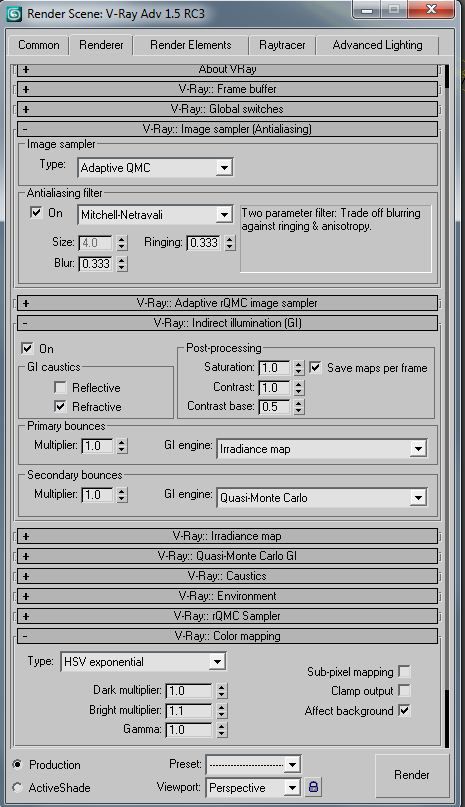Collapse the V-Ray Color mapping rollout
The width and height of the screenshot is (465, 807).
click(227, 636)
